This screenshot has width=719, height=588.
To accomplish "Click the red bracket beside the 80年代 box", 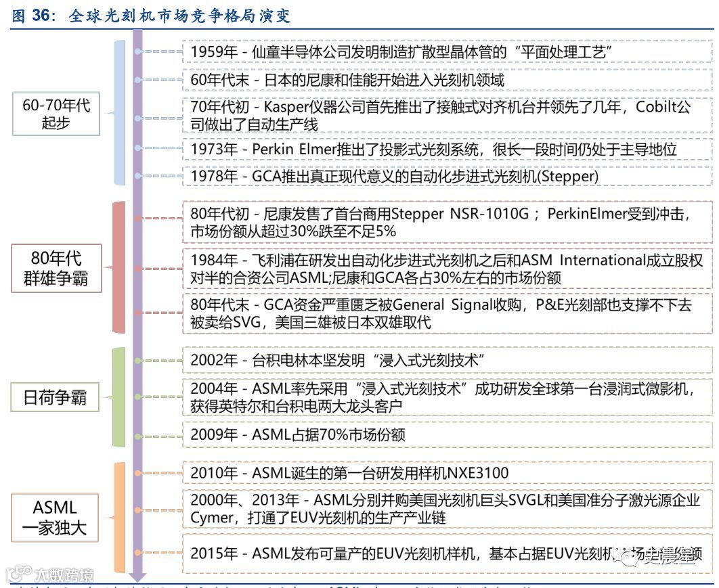I will coord(118,267).
